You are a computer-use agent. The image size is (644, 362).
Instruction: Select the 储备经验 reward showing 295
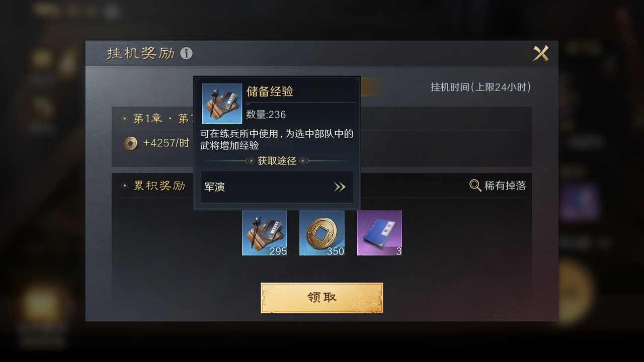265,233
